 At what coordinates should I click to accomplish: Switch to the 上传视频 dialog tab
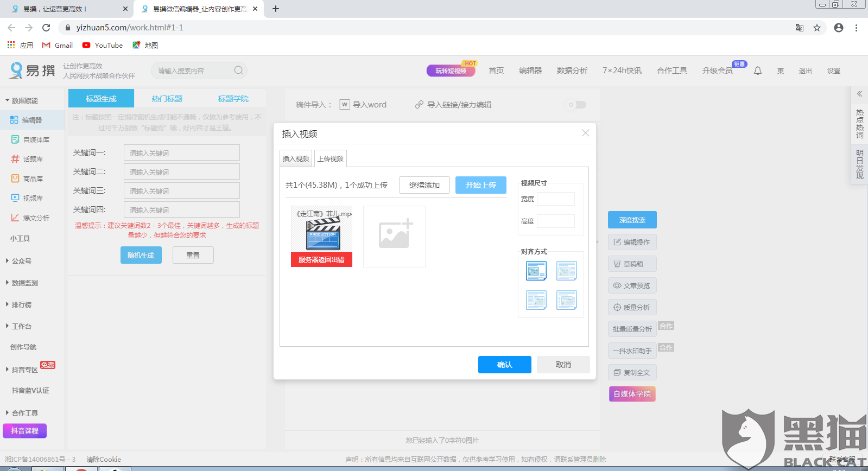(331, 158)
